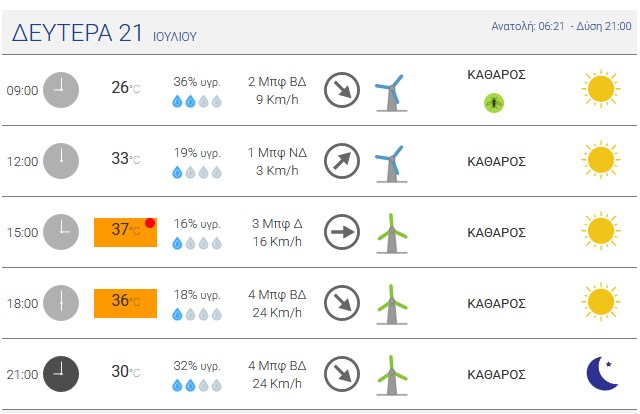The width and height of the screenshot is (640, 414).
Task: Click the 09:00 clock icon
Action: (61, 90)
